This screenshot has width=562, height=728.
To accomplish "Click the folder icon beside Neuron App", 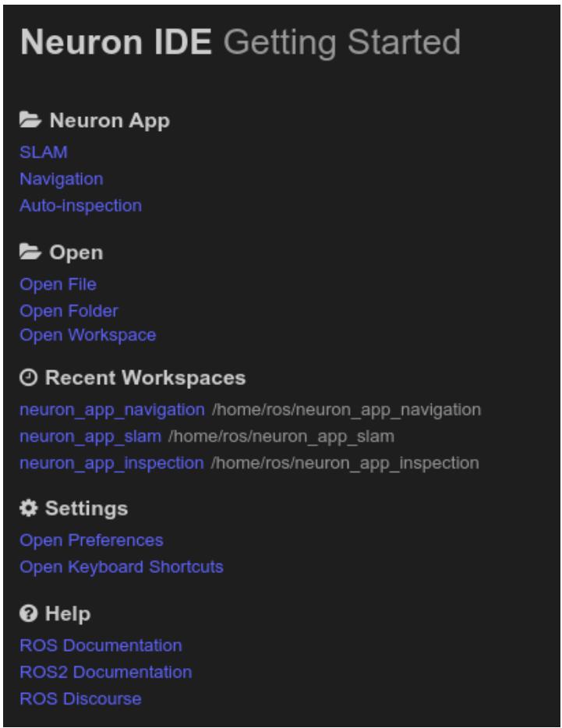I will 30,120.
